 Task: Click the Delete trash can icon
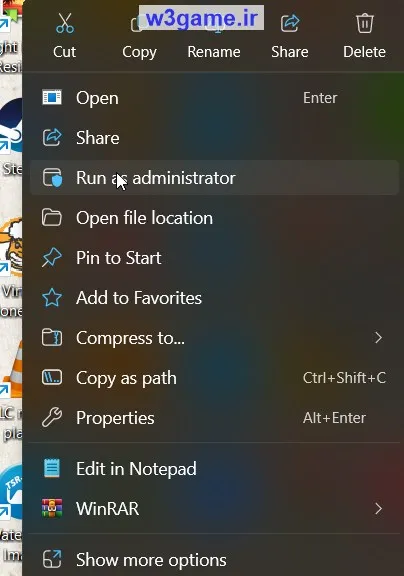[365, 23]
